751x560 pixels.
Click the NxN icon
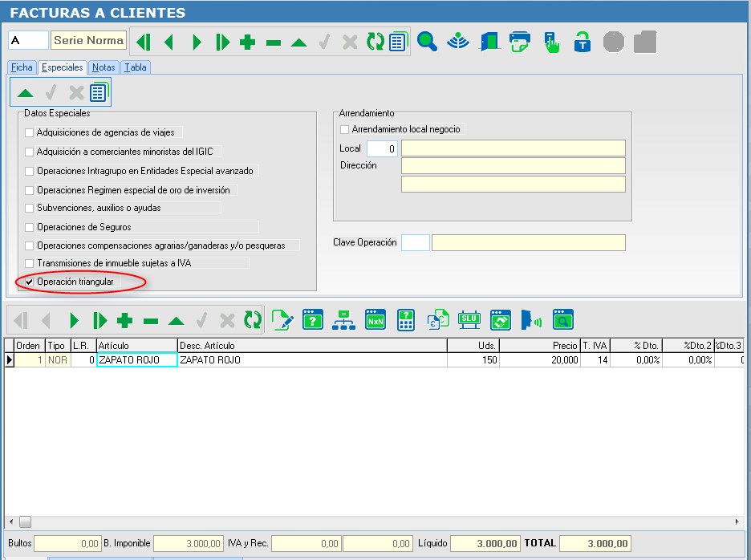click(x=375, y=319)
